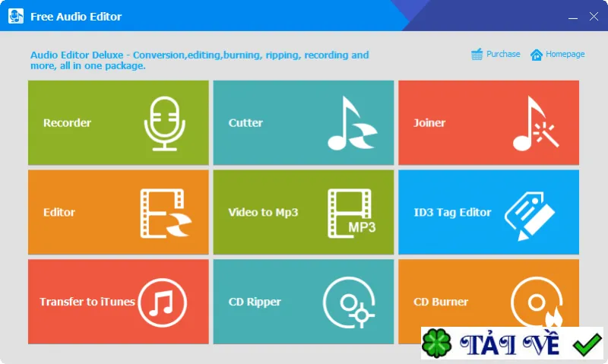
Task: Select the Video to Mp3 label
Action: [x=263, y=213]
